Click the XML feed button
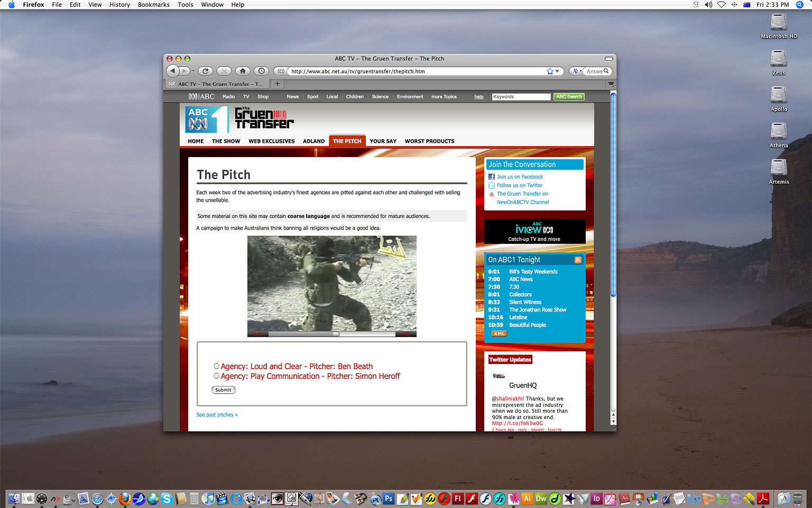This screenshot has height=508, width=812. [x=499, y=333]
